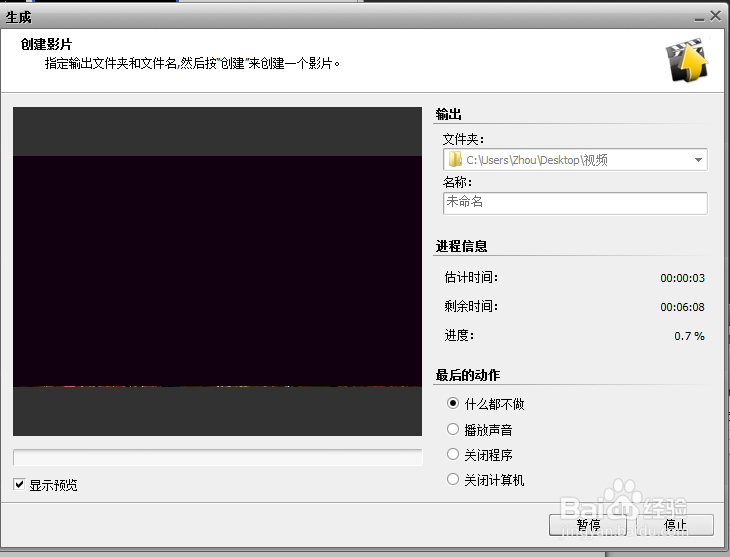The width and height of the screenshot is (730, 557).
Task: Stop rendering with the 停止 button
Action: (675, 525)
